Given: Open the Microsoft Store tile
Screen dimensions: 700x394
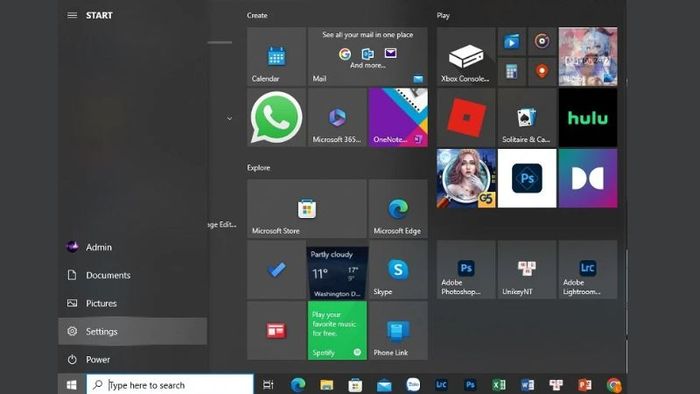Looking at the screenshot, I should (307, 209).
